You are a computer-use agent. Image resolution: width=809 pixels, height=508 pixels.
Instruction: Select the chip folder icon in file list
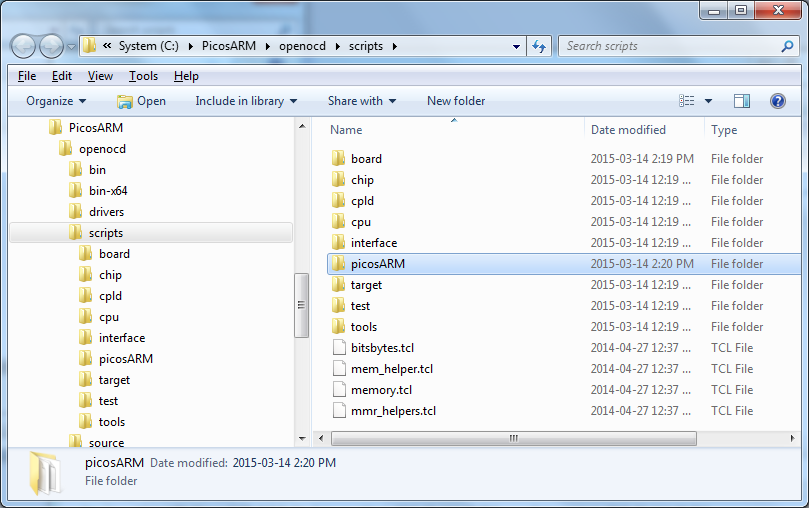click(339, 179)
